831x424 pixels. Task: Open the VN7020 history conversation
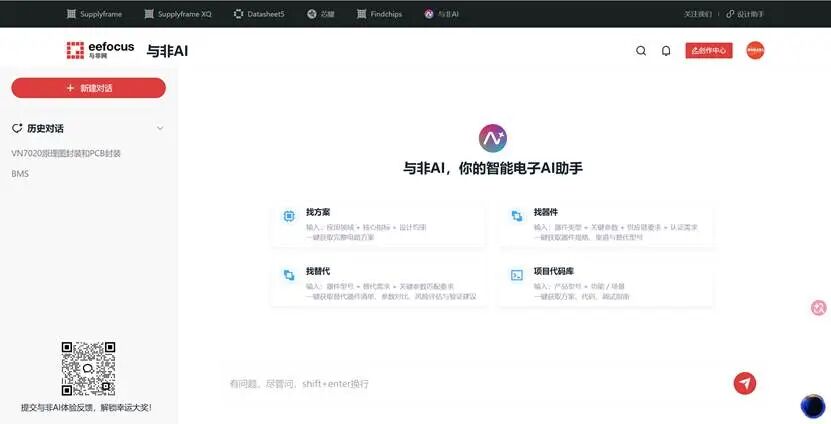[66, 153]
